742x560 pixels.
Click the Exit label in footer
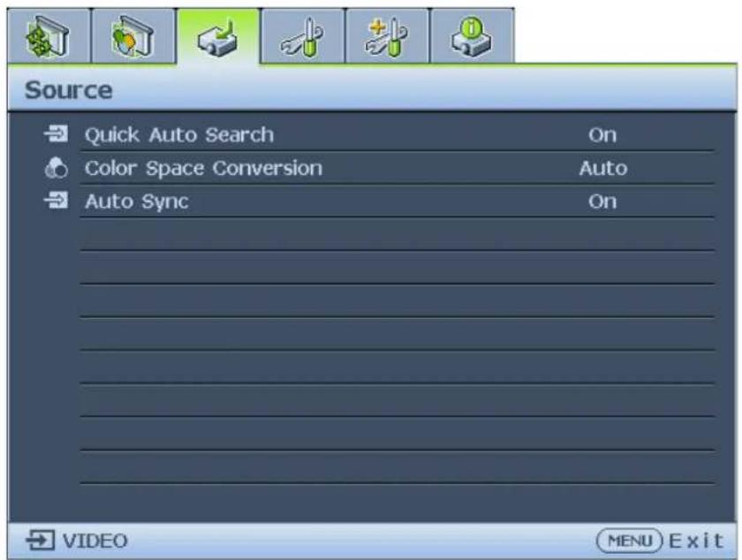pyautogui.click(x=696, y=541)
